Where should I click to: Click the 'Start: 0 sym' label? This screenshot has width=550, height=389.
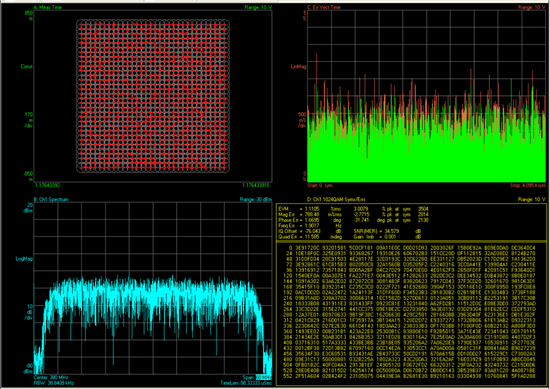pyautogui.click(x=320, y=185)
